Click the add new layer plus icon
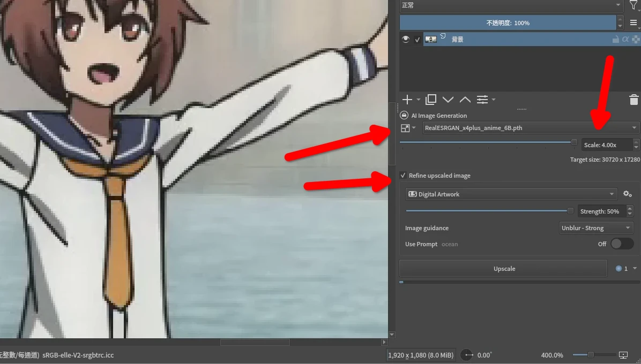Viewport: 641px width, 364px height. click(x=407, y=100)
